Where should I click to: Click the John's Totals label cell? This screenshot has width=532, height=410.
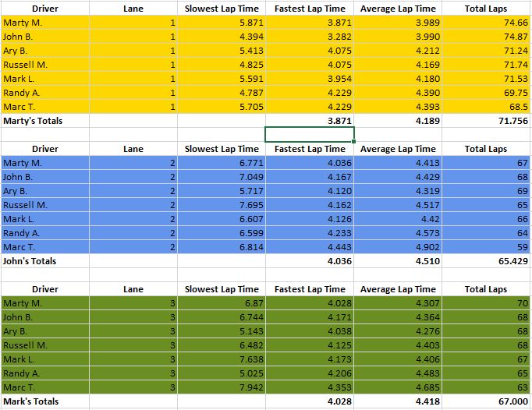pos(44,261)
